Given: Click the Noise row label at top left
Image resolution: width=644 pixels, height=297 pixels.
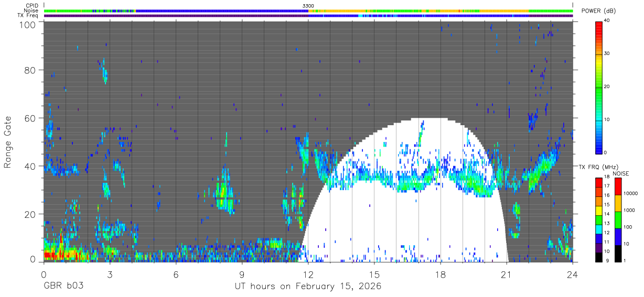Looking at the screenshot, I should click(32, 10).
